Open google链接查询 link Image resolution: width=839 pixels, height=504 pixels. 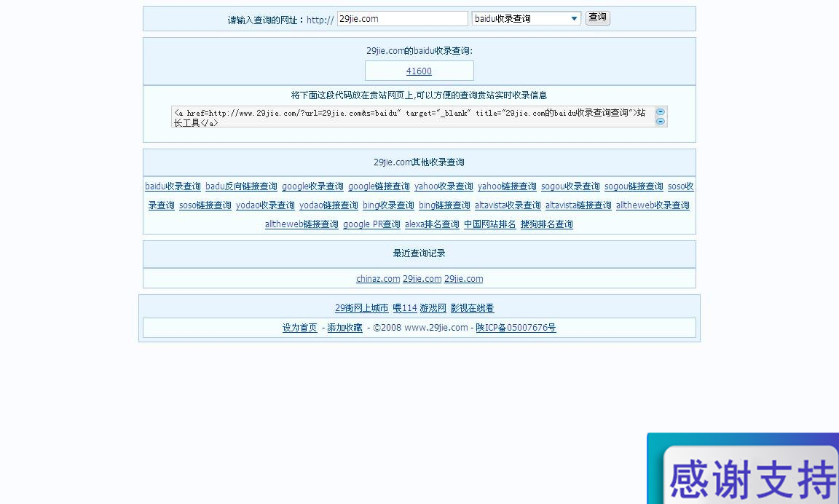coord(379,186)
